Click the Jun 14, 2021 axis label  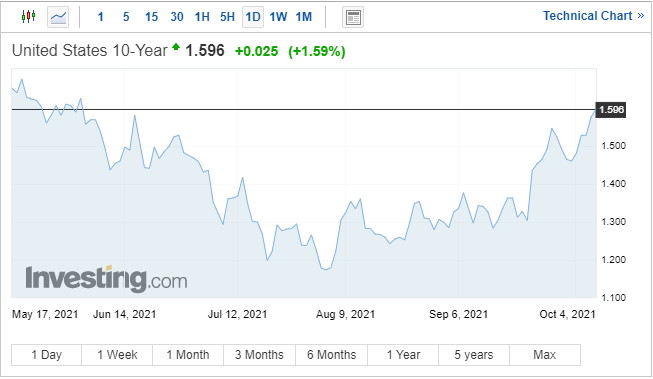(125, 314)
